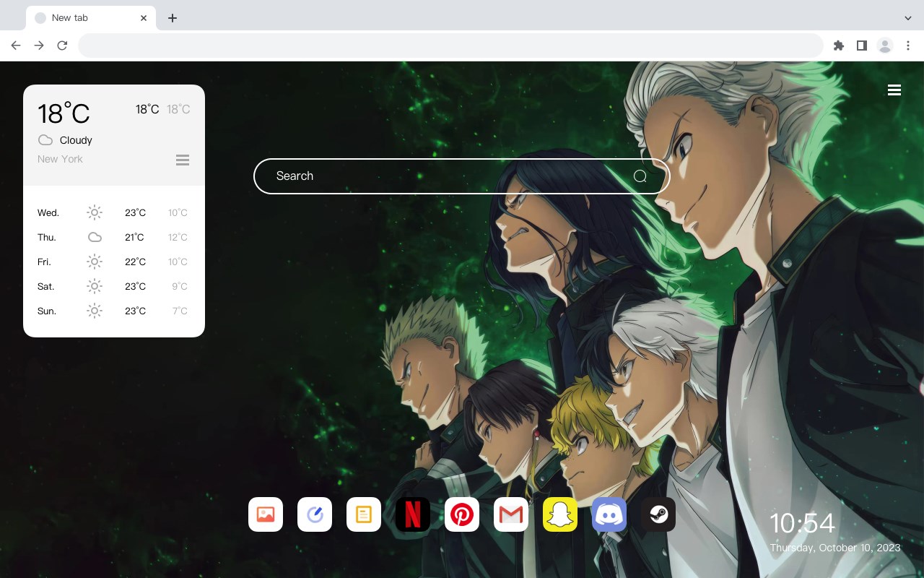Select the Wed. forecast row label

point(48,212)
